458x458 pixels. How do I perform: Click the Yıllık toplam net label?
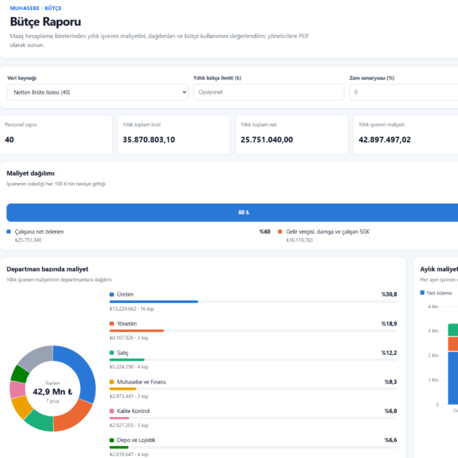click(259, 125)
